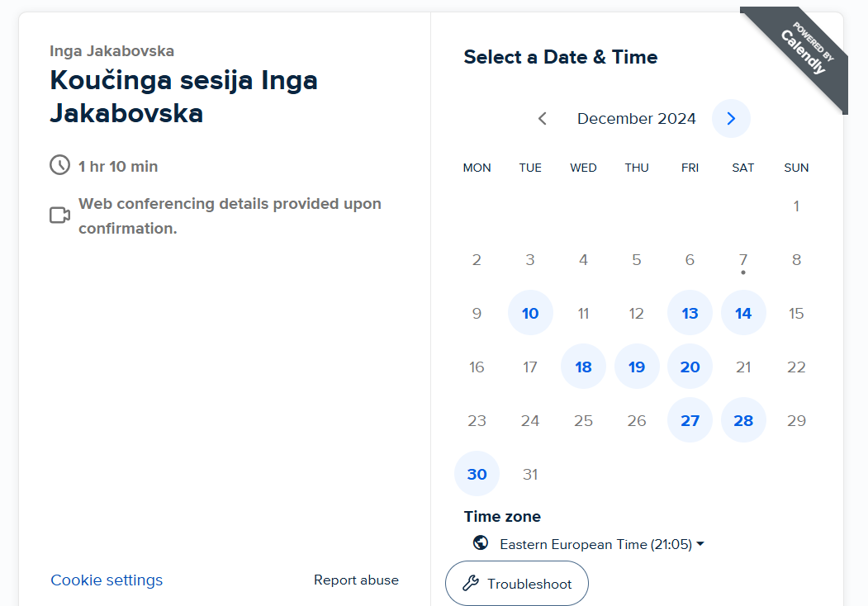This screenshot has width=868, height=606.
Task: Select December 20 on the calendar
Action: pyautogui.click(x=690, y=367)
